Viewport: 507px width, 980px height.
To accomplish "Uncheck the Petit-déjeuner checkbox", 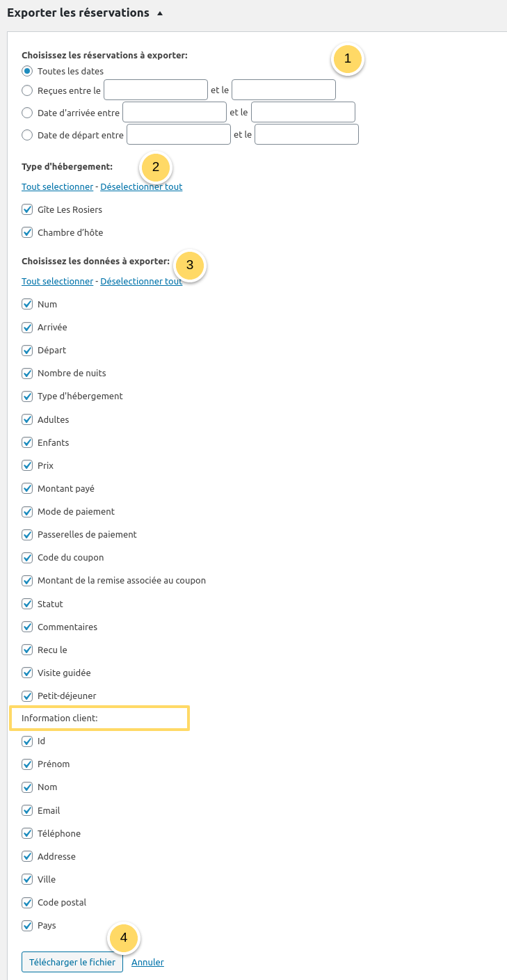I will [27, 696].
